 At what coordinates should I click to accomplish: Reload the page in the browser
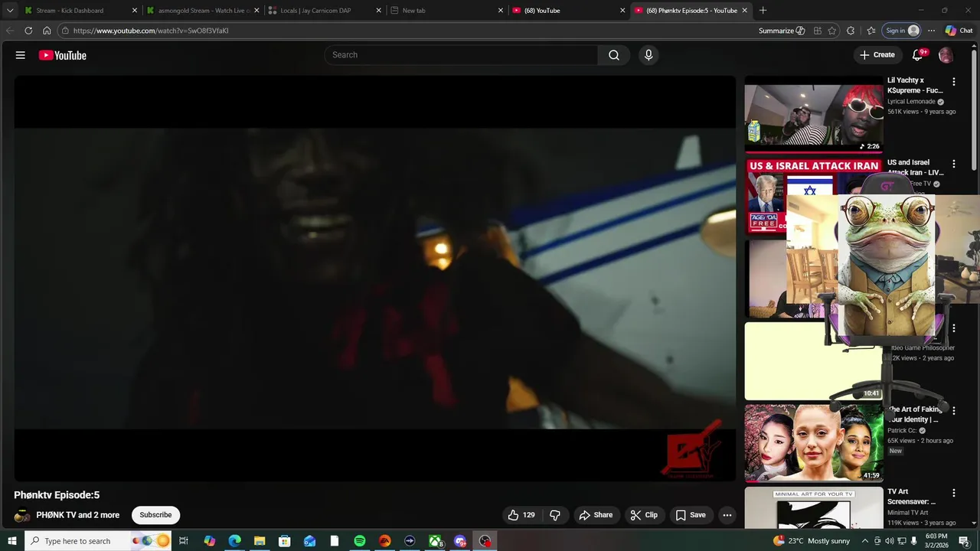pos(28,31)
